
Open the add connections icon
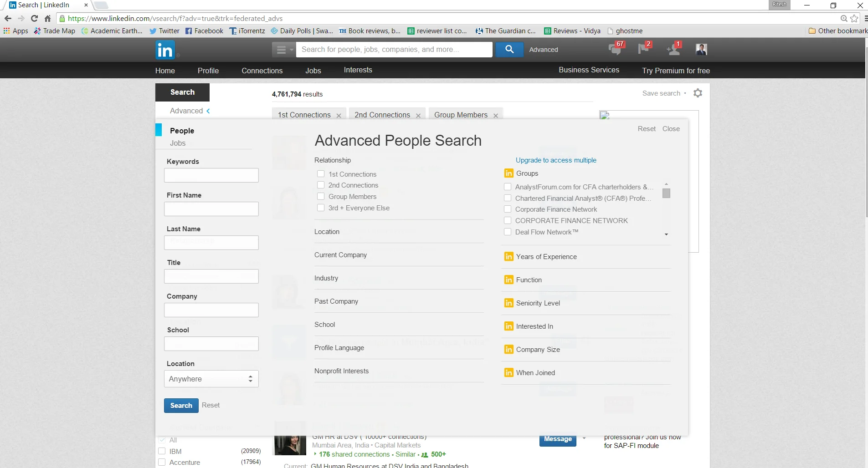(673, 49)
